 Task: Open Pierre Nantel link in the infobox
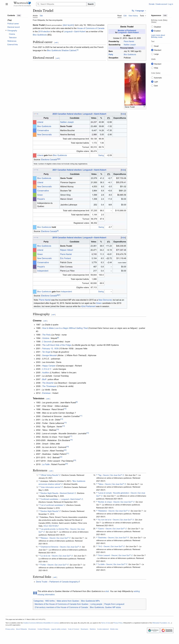tap(129, 42)
